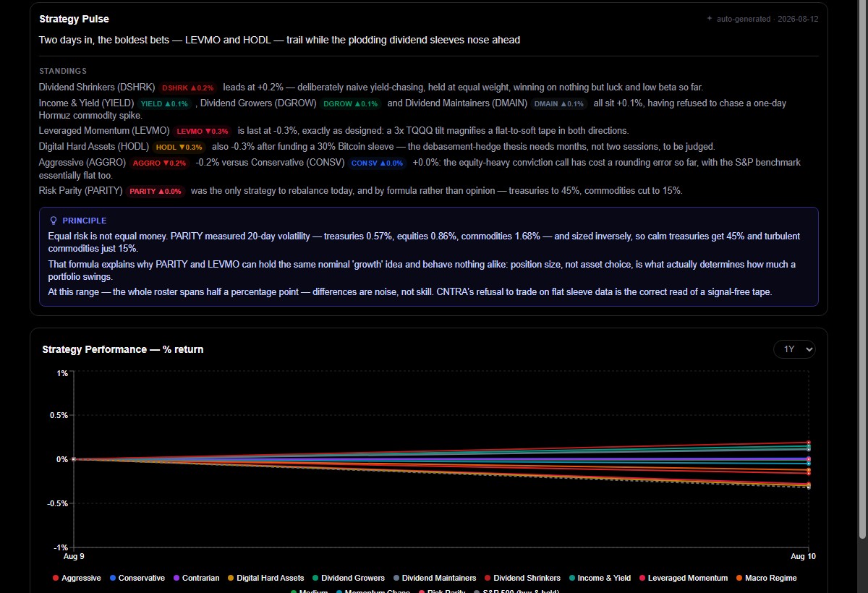Click the text 'Leveraged Momentum (LEVMO)'
This screenshot has height=593, width=868.
pos(104,131)
